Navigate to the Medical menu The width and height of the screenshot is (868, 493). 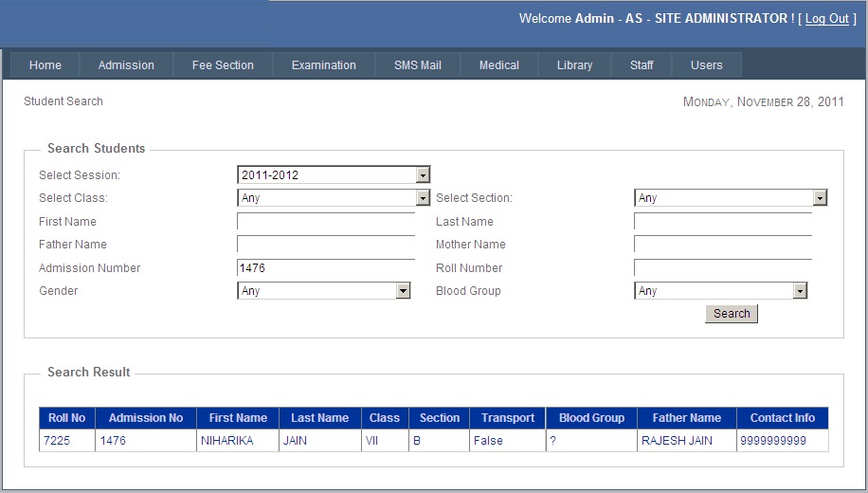(x=499, y=65)
